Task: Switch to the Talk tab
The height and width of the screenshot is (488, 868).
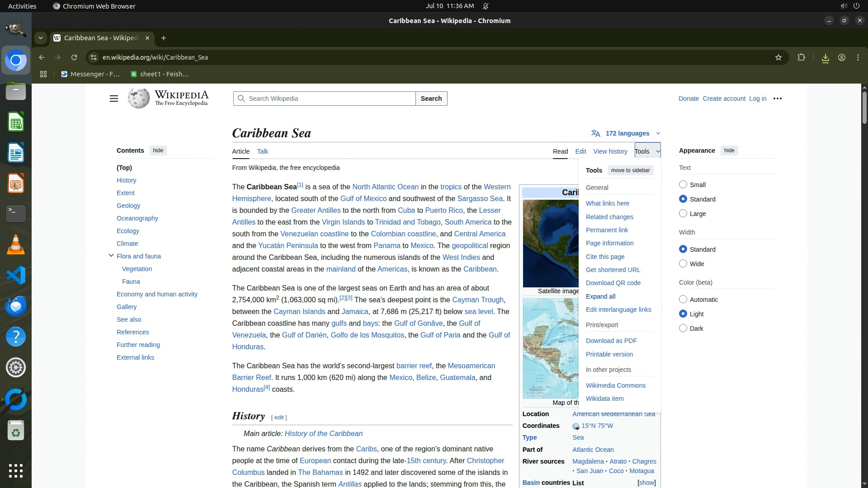Action: (x=262, y=151)
